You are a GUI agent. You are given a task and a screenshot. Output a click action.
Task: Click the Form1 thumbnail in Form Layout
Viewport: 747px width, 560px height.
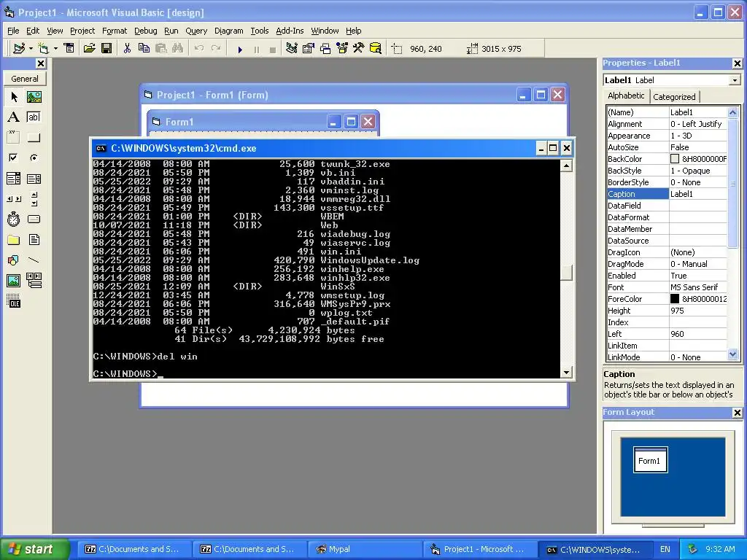[650, 460]
